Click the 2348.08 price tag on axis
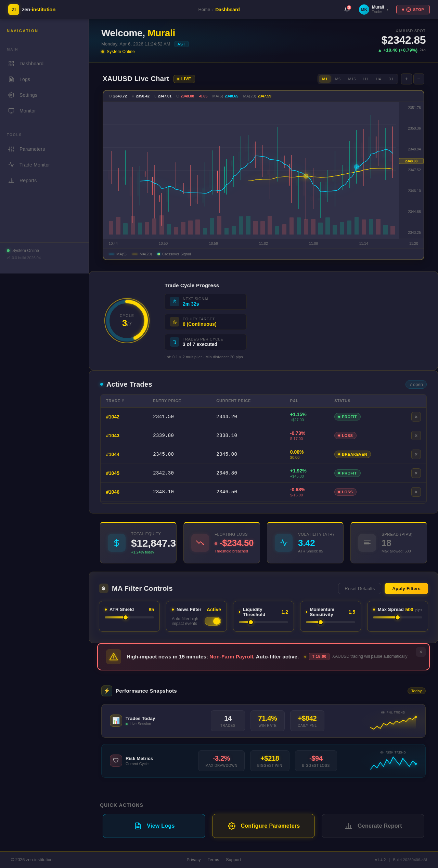The image size is (438, 868). coord(411,161)
